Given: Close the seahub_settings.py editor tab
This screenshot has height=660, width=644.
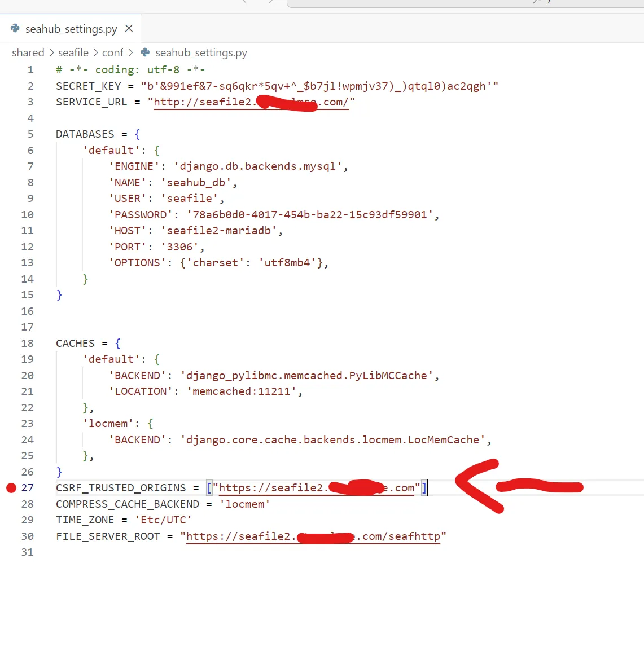Looking at the screenshot, I should tap(129, 28).
